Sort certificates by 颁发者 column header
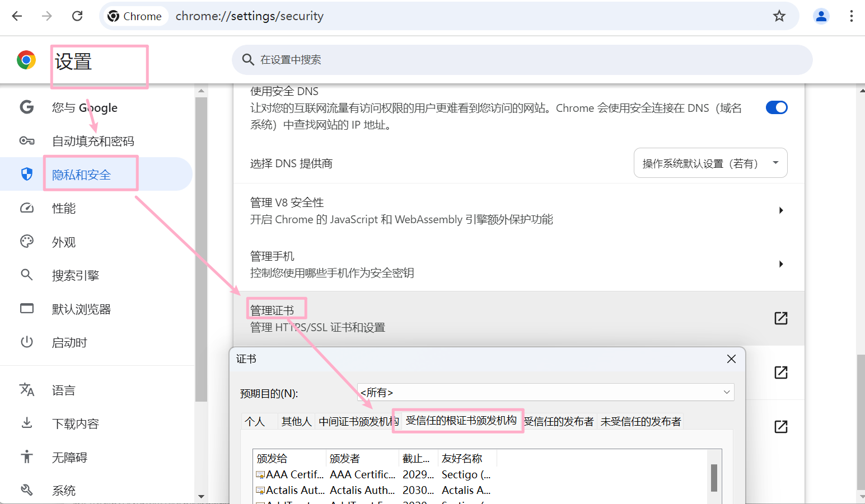The image size is (865, 504). click(x=362, y=458)
